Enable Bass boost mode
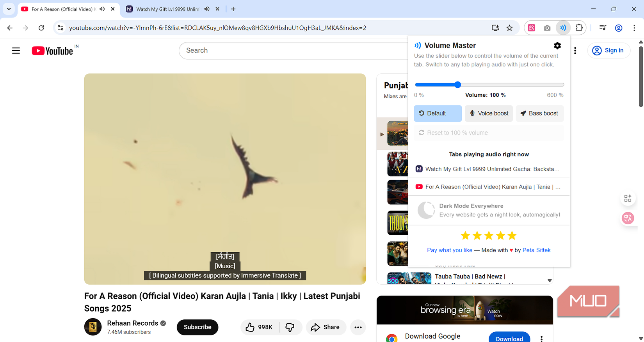The image size is (644, 342). [540, 113]
